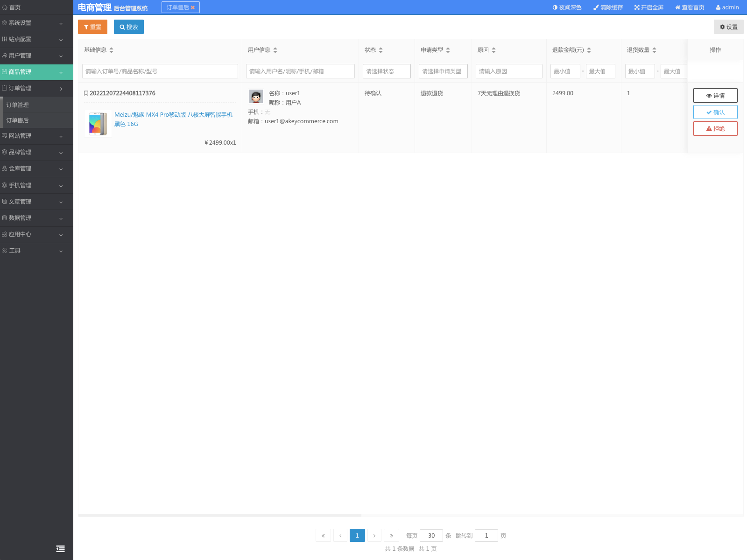Expand 用户管理 menu chevron

tap(61, 56)
